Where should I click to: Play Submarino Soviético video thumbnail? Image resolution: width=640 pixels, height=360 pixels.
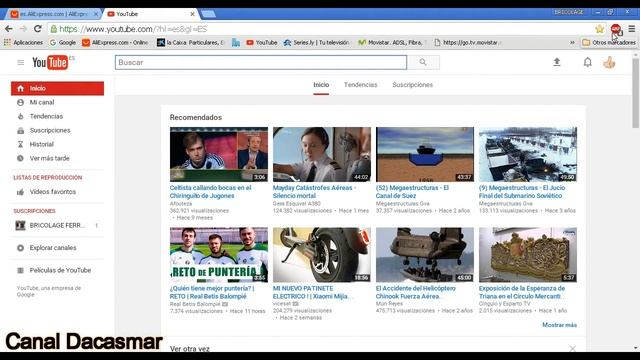coord(528,154)
